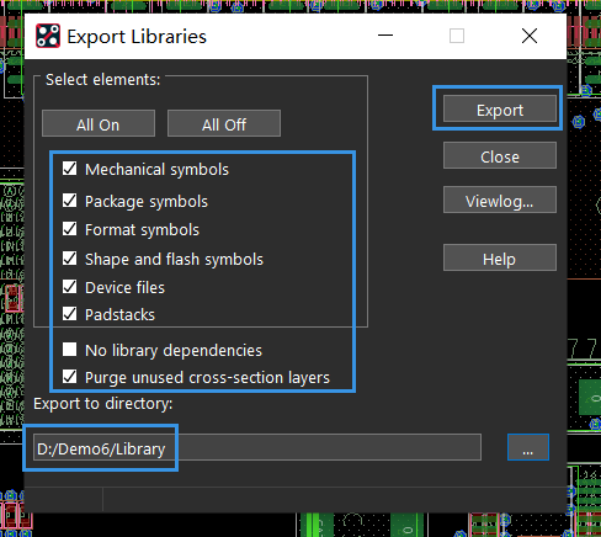Browse for export directory with ... button
602x538 pixels.
[x=528, y=447]
